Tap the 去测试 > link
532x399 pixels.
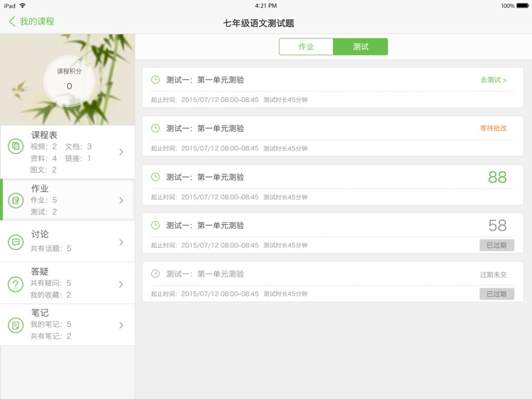493,80
